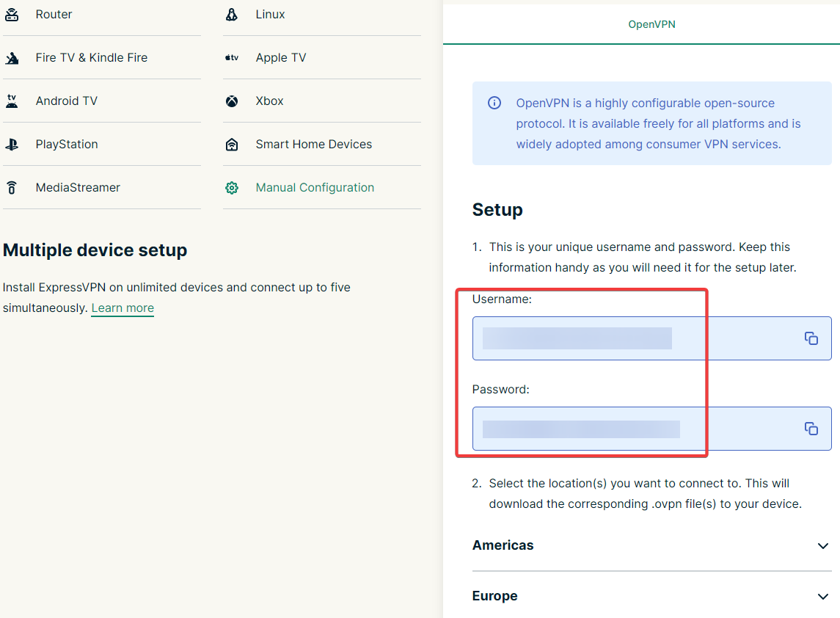
Task: Copy the username with its copy icon
Action: (x=811, y=338)
